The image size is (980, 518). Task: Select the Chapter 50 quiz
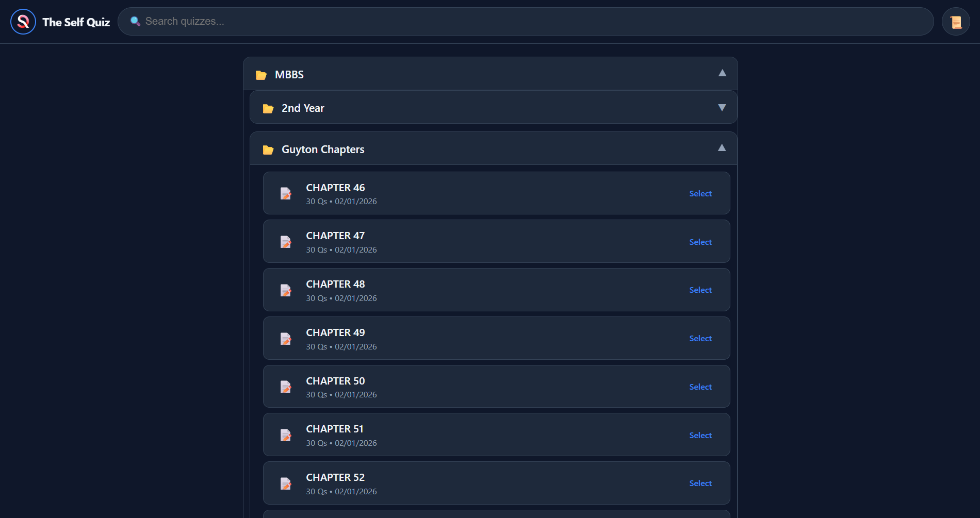700,387
